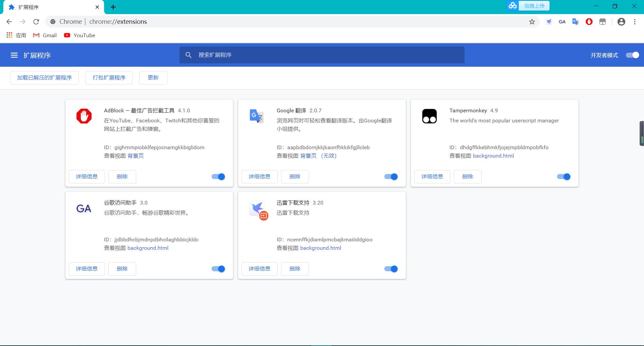Open a new tab

tap(113, 7)
